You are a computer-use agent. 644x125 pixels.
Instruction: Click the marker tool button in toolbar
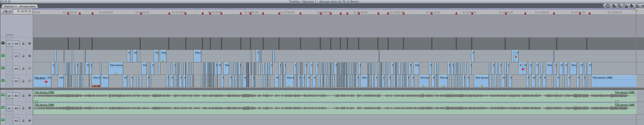point(625,6)
